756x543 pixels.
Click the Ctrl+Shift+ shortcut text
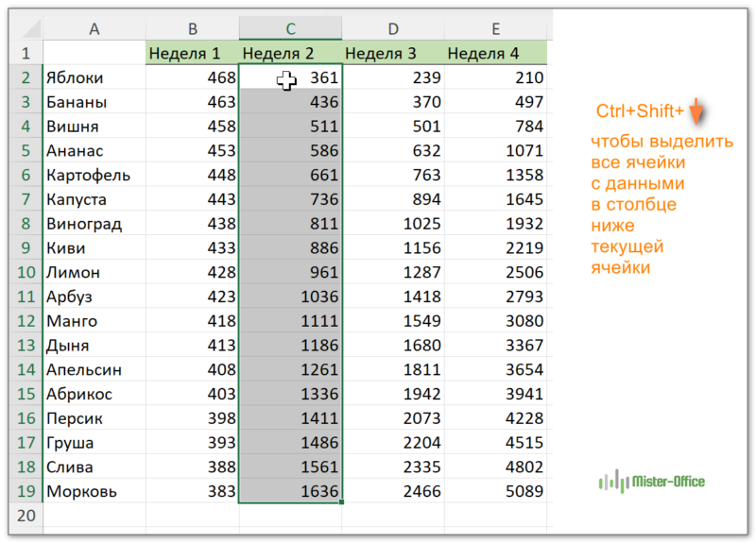pos(640,111)
